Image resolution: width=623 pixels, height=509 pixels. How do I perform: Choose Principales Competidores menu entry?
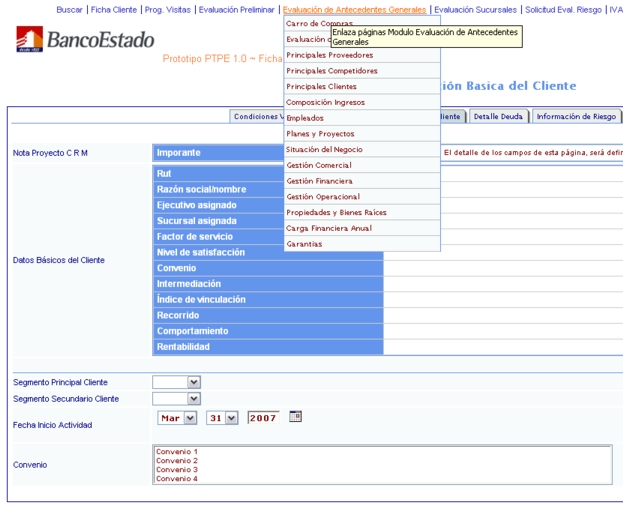pyautogui.click(x=331, y=71)
